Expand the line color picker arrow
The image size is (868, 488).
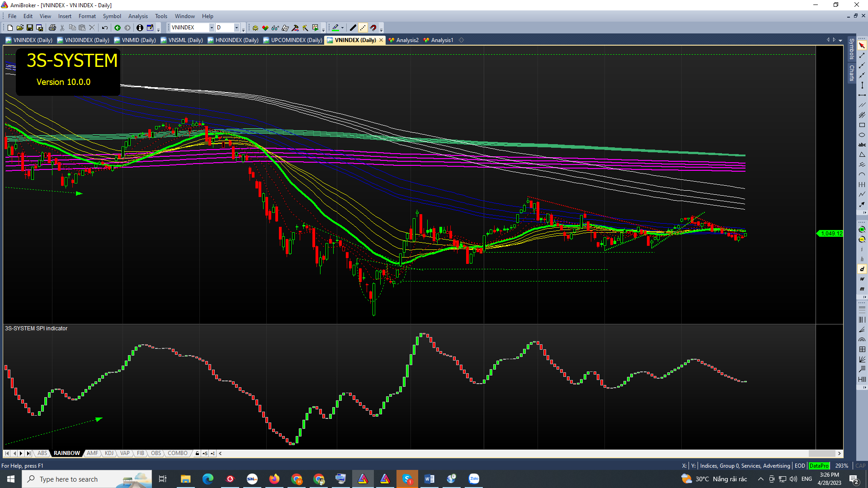(342, 28)
